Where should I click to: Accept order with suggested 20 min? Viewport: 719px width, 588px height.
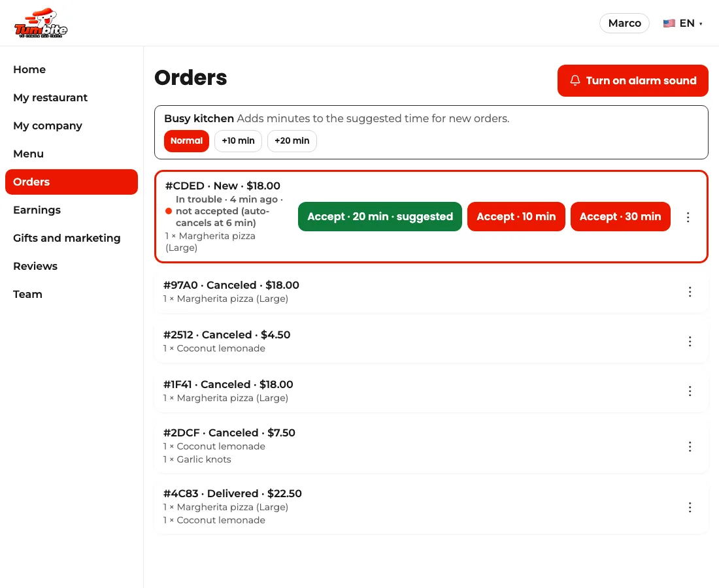pyautogui.click(x=380, y=217)
